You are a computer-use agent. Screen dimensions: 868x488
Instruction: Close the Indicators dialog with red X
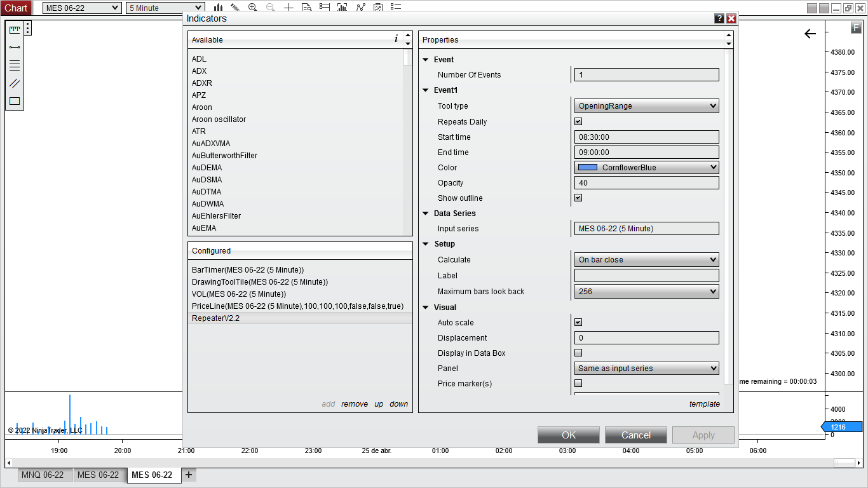click(x=731, y=18)
